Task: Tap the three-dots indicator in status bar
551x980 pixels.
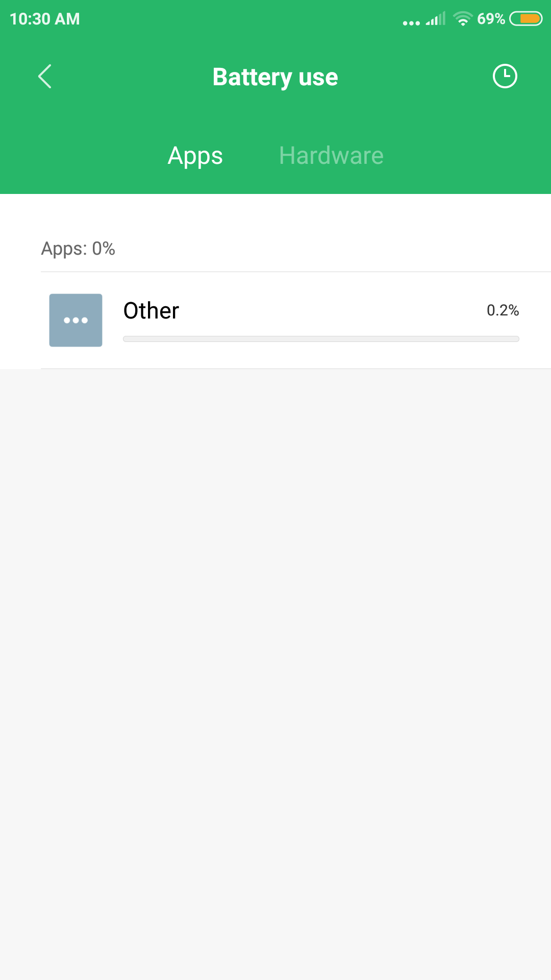Action: point(411,23)
